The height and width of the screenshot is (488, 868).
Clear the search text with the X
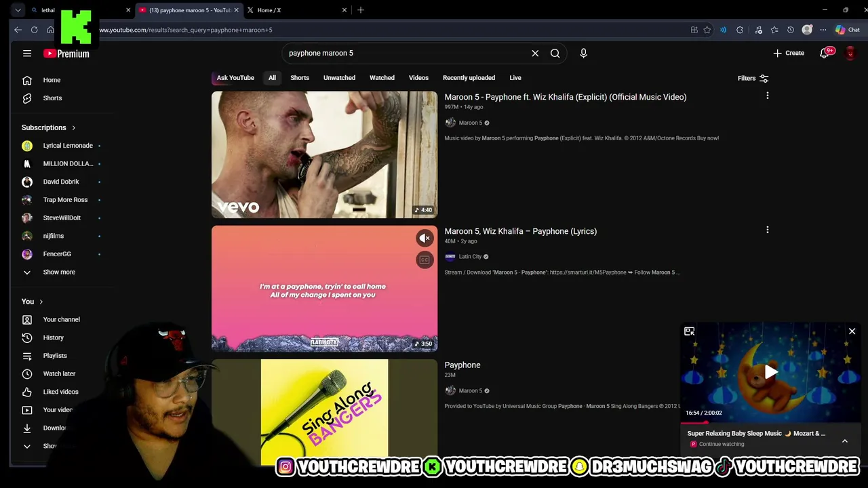[x=535, y=53]
